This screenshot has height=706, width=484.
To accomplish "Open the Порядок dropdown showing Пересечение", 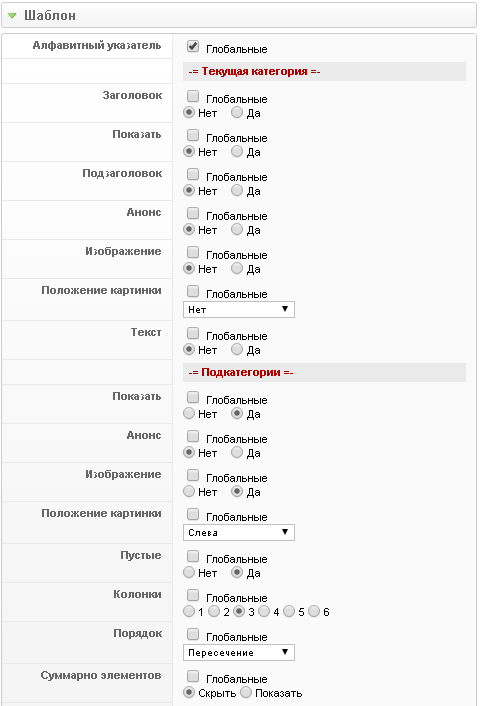I will (239, 652).
